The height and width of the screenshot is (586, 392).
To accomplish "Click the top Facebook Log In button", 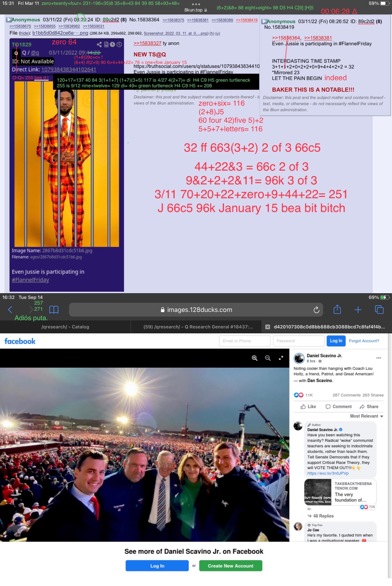I will (x=336, y=341).
